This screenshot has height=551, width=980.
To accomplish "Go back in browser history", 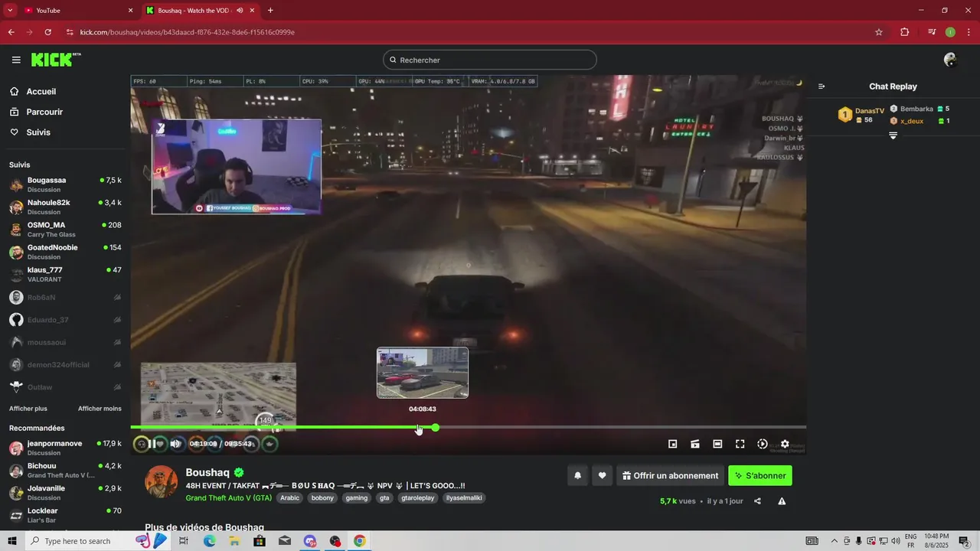I will tap(11, 32).
